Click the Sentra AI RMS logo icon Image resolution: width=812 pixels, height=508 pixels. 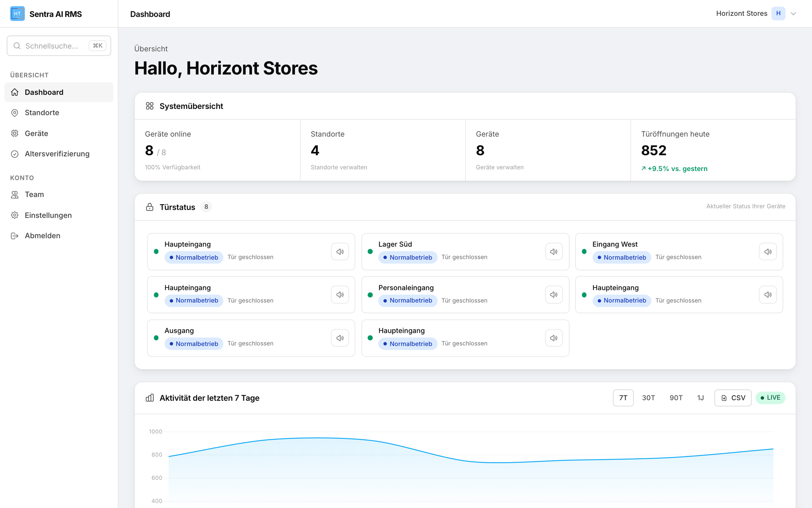click(x=17, y=14)
